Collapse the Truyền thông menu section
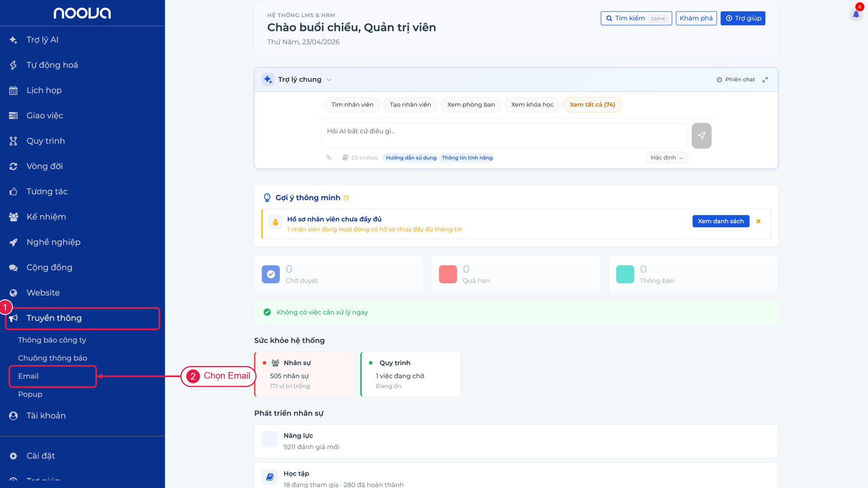 coord(82,318)
